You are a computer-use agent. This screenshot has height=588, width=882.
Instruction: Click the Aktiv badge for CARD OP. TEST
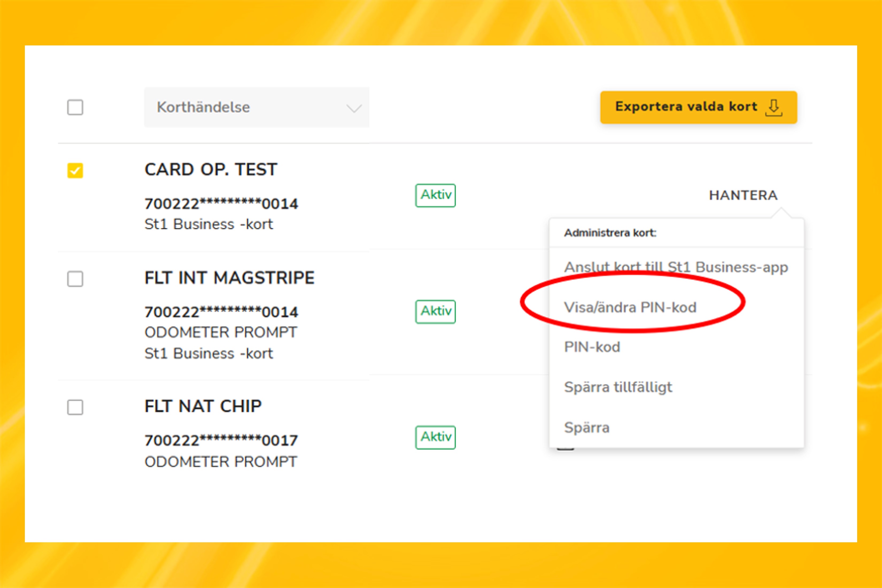435,195
